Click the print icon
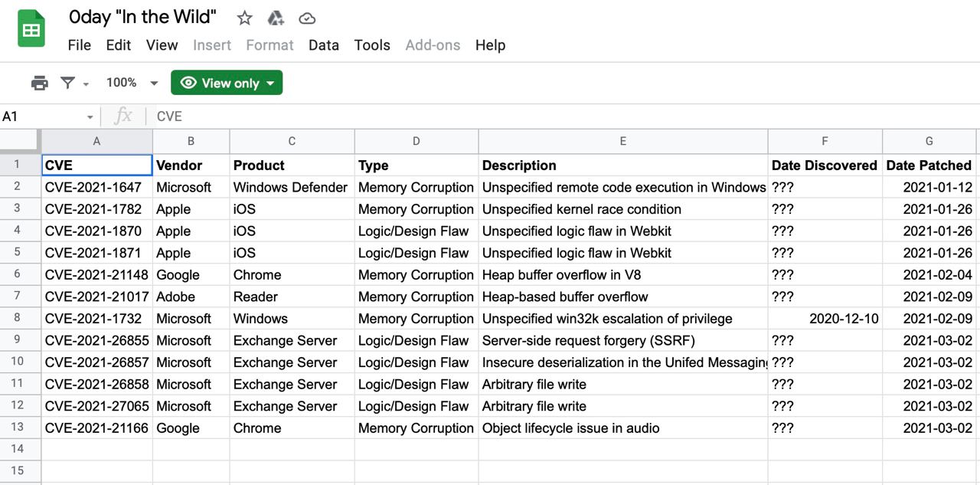980x485 pixels. pos(39,83)
